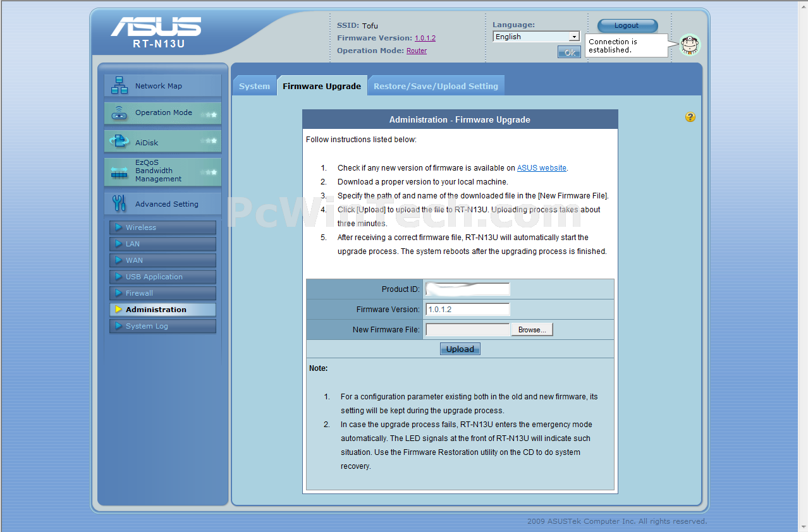Open Network Map menu

coord(162,85)
